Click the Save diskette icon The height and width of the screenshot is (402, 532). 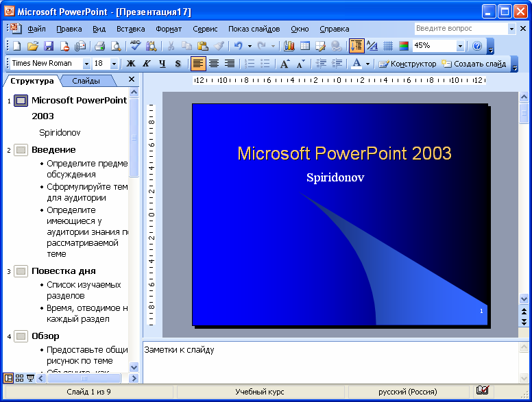tap(49, 47)
